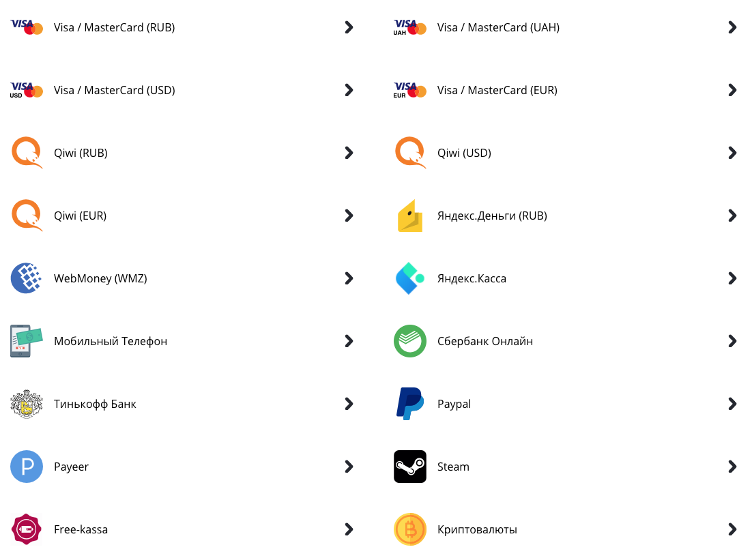This screenshot has height=560, width=752.
Task: Click chevron for Visa / MasterCard (EUR)
Action: pos(732,90)
